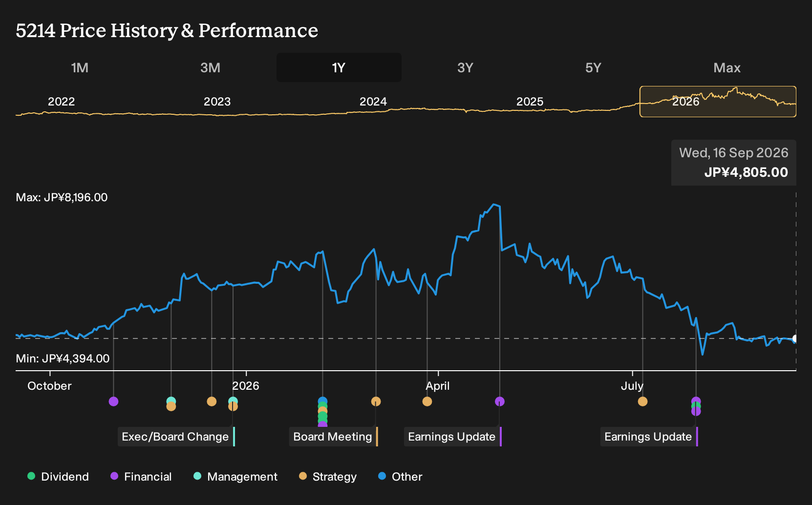This screenshot has height=505, width=812.
Task: Jump to 2023 on the overview timeline
Action: (x=217, y=102)
